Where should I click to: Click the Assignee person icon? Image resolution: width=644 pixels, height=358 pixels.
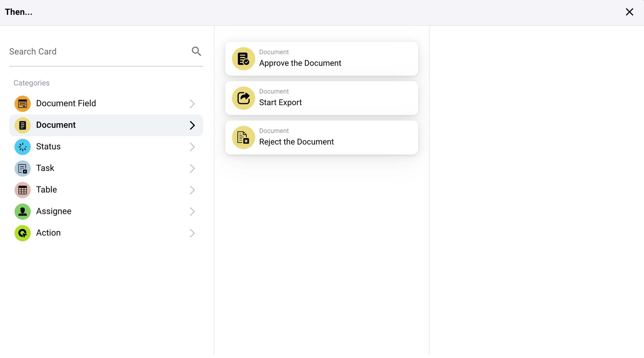[x=22, y=211]
